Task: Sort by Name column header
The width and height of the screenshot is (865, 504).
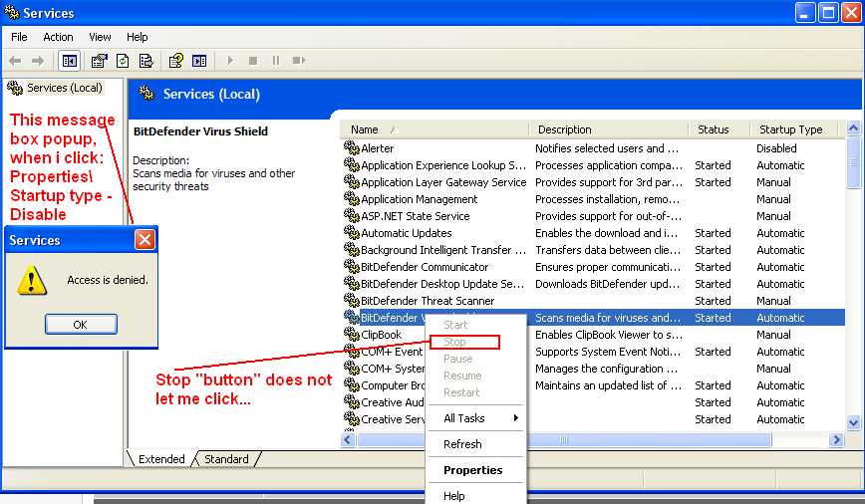Action: [433, 129]
